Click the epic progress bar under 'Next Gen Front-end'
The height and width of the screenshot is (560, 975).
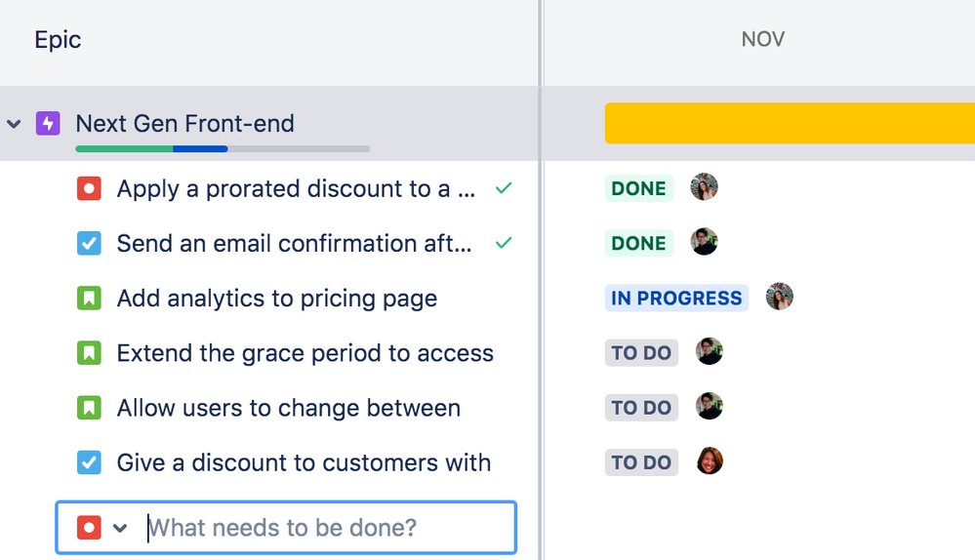click(223, 149)
